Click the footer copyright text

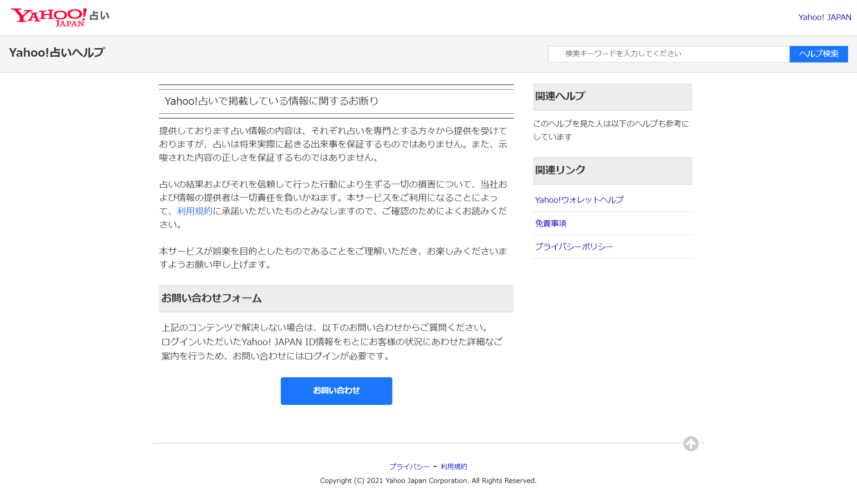tap(428, 481)
